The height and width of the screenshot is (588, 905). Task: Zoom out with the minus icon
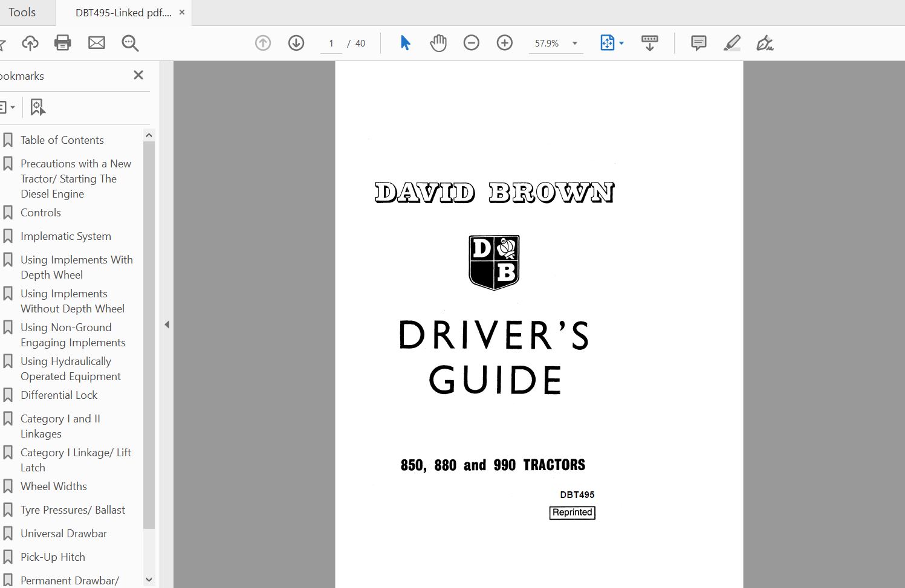[x=472, y=43]
